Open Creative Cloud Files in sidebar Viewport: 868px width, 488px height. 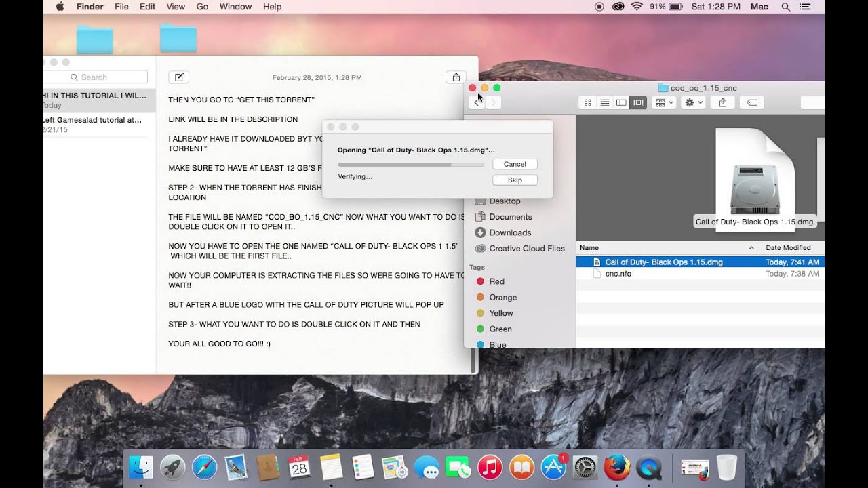coord(526,249)
